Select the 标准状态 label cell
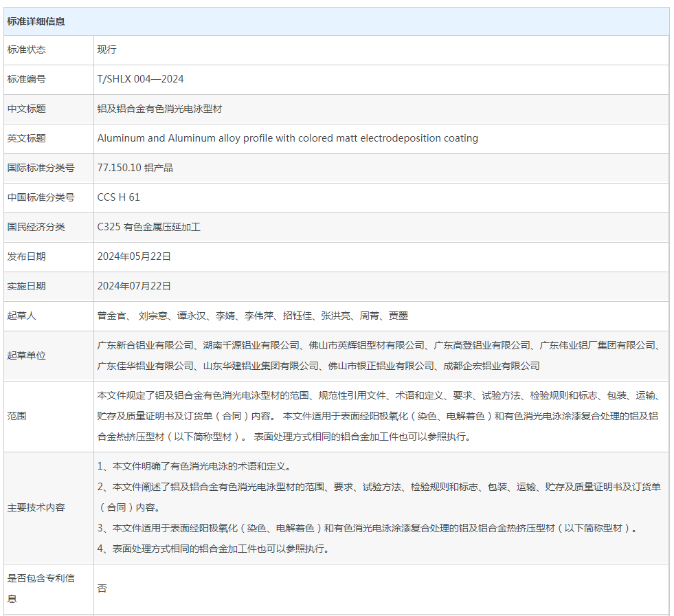Image resolution: width=674 pixels, height=616 pixels. 49,50
